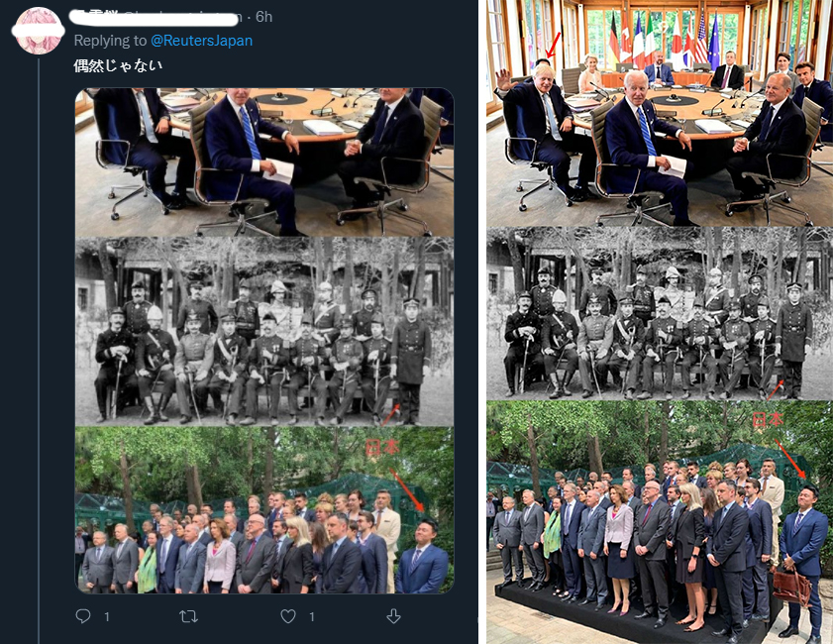The width and height of the screenshot is (833, 644).
Task: Open the @ReutersJapan profile link
Action: 201,41
